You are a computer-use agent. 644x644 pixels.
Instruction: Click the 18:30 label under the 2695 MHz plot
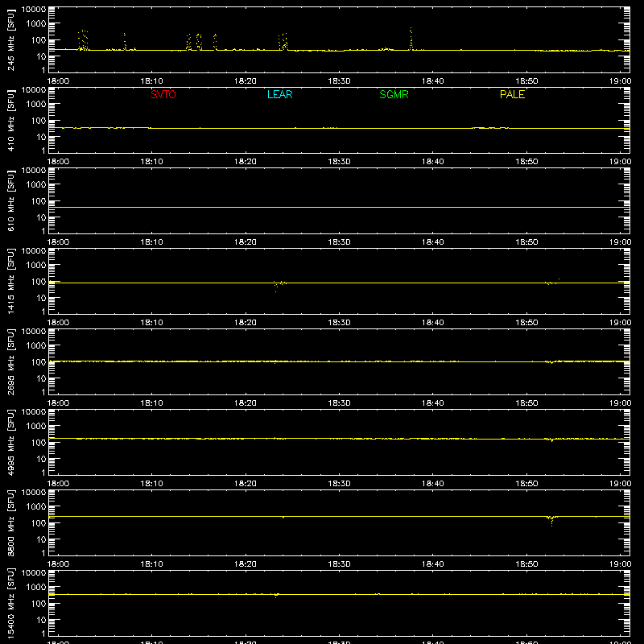click(339, 403)
